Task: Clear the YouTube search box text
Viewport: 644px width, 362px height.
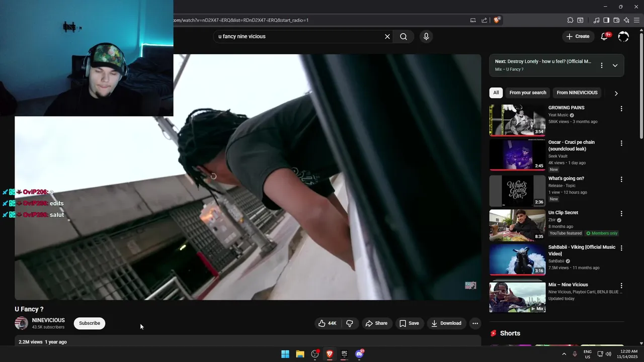Action: click(x=387, y=36)
